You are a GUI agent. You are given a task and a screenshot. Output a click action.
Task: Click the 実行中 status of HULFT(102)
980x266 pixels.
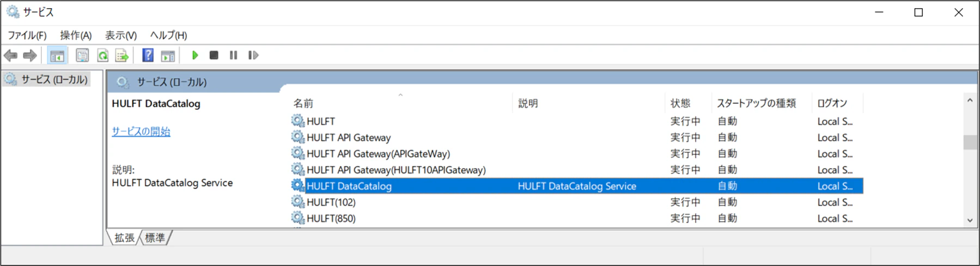click(x=685, y=202)
